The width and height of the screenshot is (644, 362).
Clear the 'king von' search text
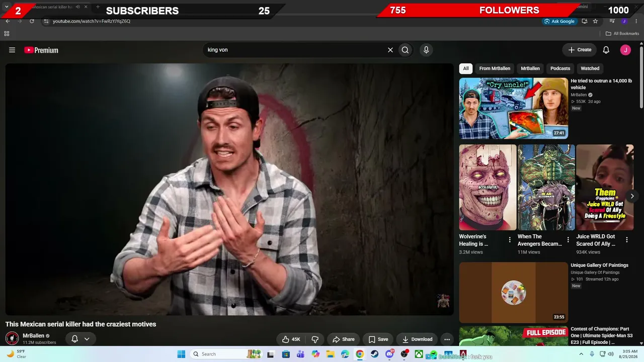pyautogui.click(x=390, y=50)
